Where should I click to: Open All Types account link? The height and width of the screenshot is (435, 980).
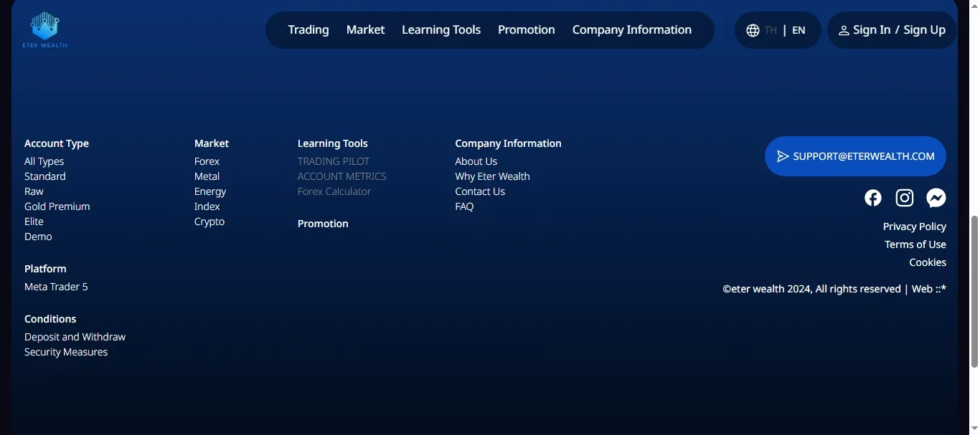[x=44, y=161]
